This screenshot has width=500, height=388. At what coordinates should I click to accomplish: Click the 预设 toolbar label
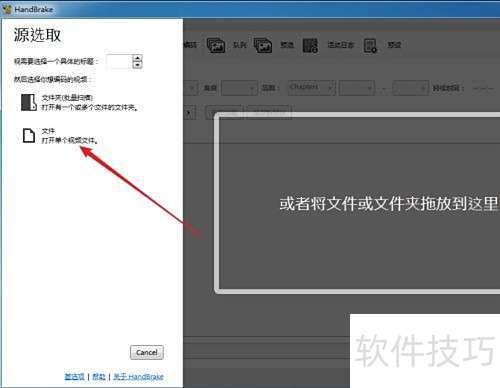[394, 45]
